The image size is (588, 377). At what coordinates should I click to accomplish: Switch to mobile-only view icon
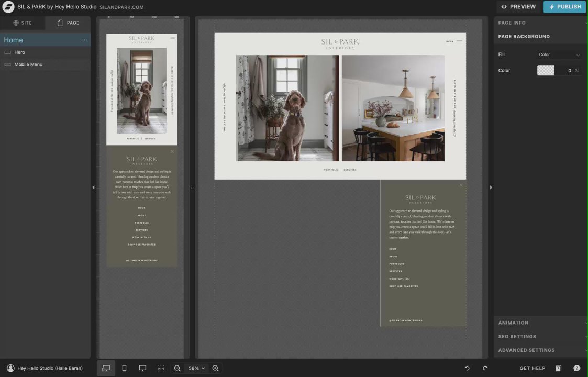124,369
